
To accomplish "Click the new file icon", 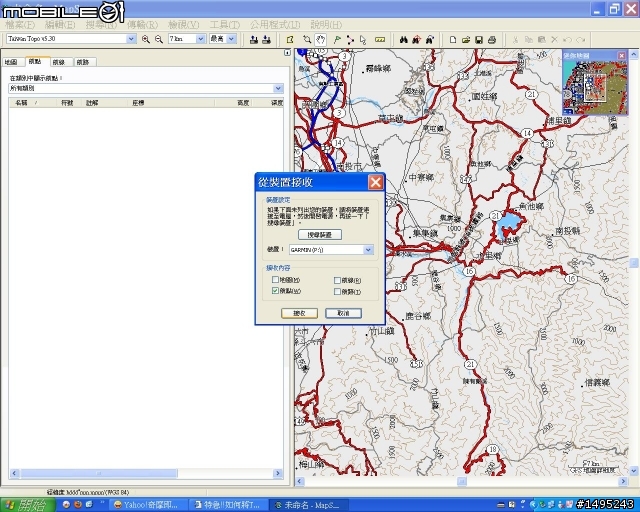I will click(x=453, y=40).
